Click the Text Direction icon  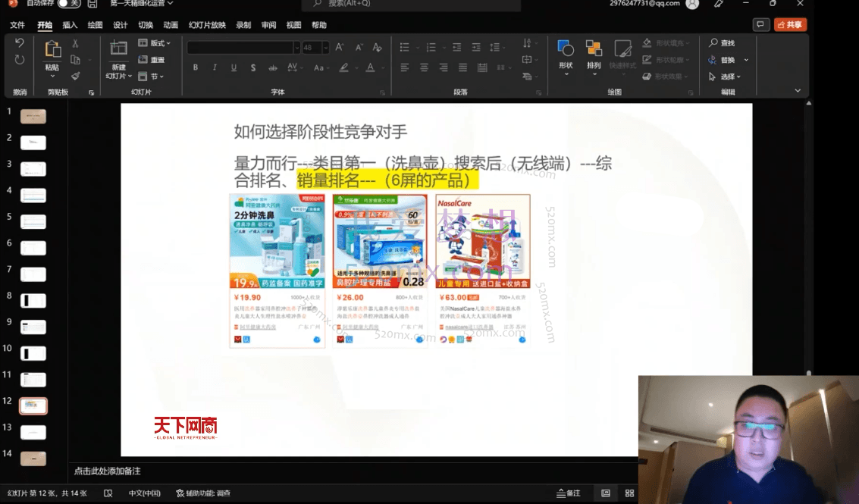528,42
